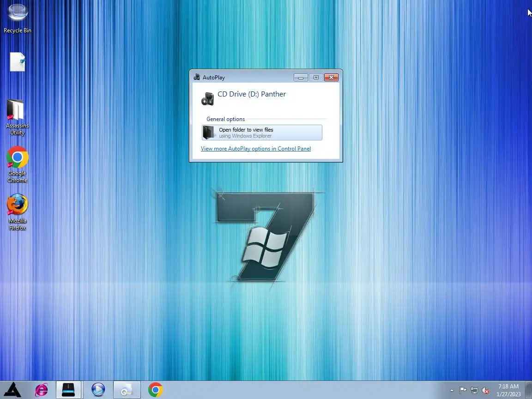This screenshot has width=532, height=399.
Task: Choose Open folder to view files
Action: click(262, 133)
